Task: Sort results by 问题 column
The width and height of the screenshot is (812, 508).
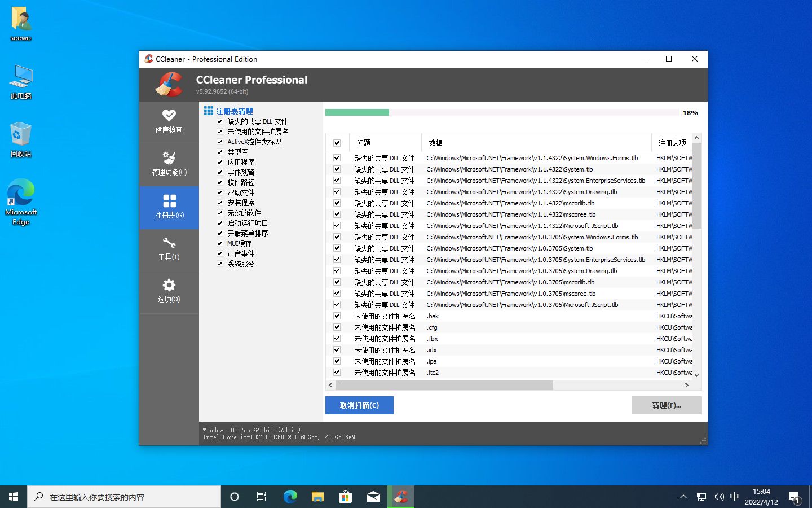Action: click(385, 143)
